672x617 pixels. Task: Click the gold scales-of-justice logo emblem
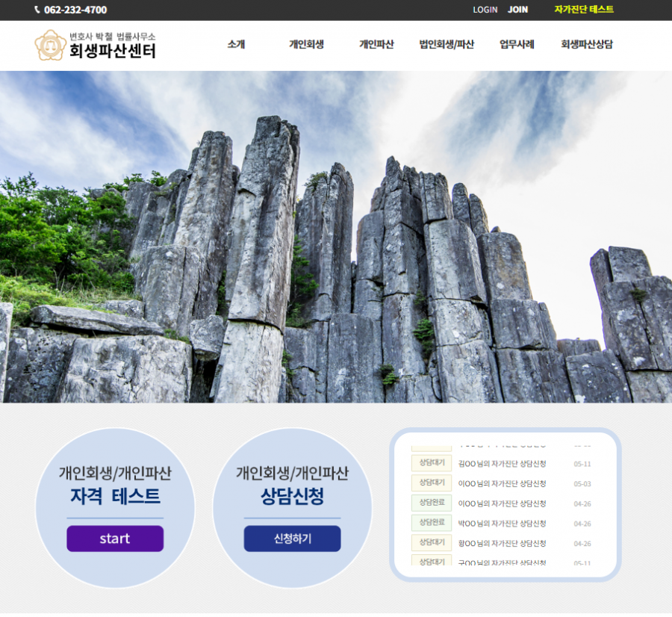point(50,46)
